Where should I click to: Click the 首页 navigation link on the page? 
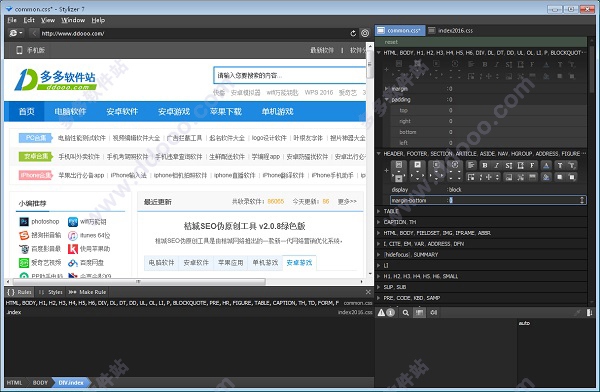(x=26, y=111)
